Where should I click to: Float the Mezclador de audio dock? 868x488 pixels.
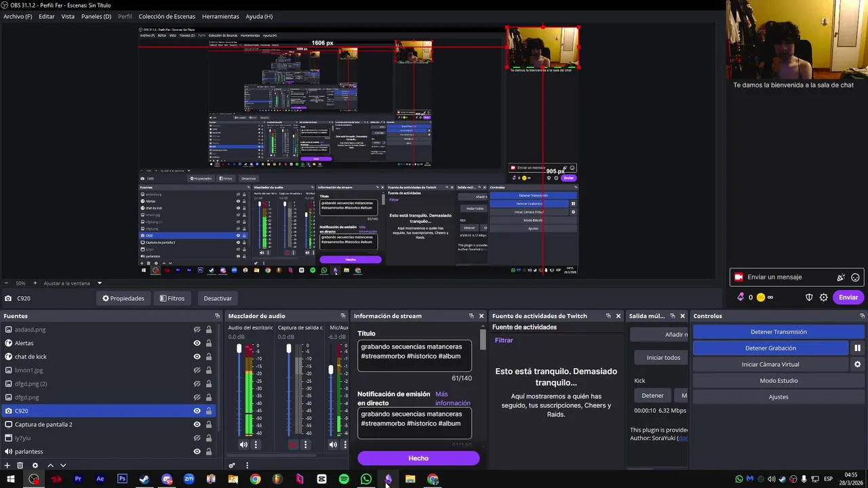[x=342, y=316]
